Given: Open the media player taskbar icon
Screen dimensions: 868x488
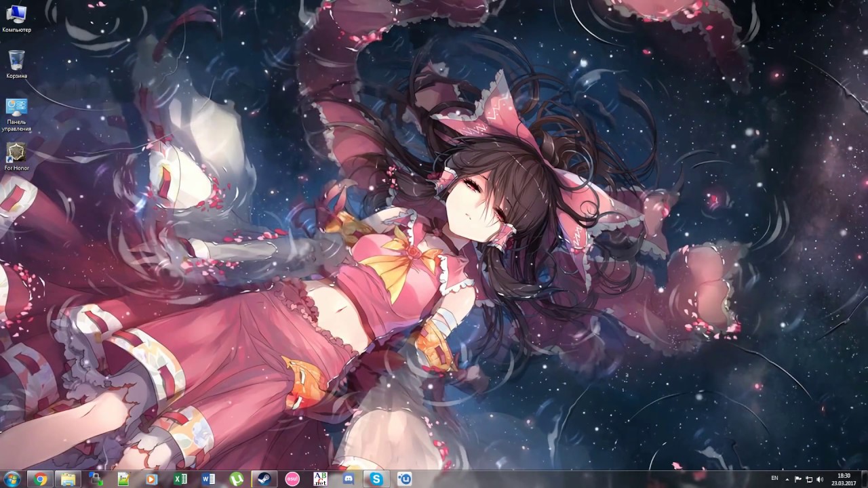Looking at the screenshot, I should coord(152,479).
